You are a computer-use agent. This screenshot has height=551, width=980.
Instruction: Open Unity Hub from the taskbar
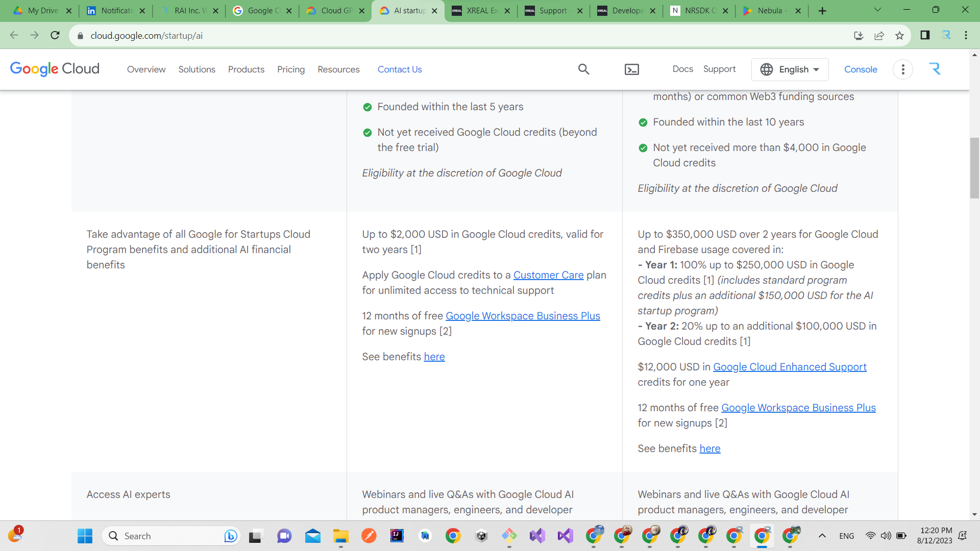coord(481,536)
